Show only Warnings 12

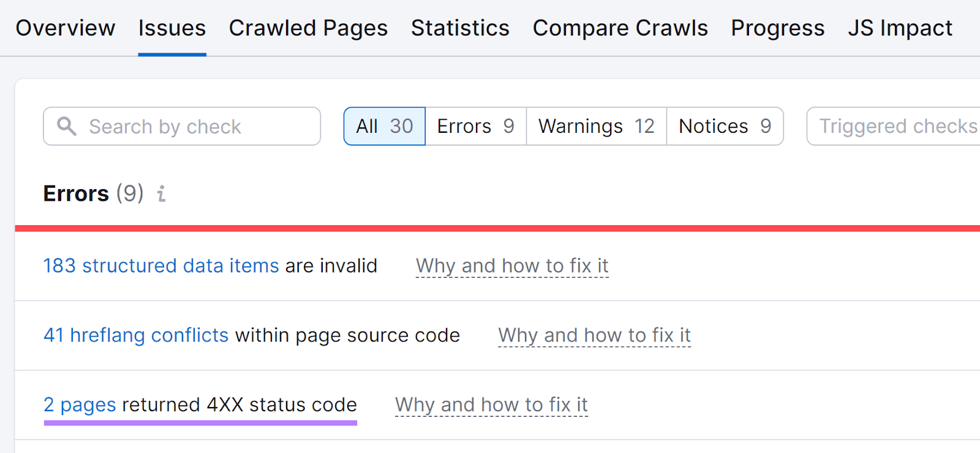click(596, 127)
